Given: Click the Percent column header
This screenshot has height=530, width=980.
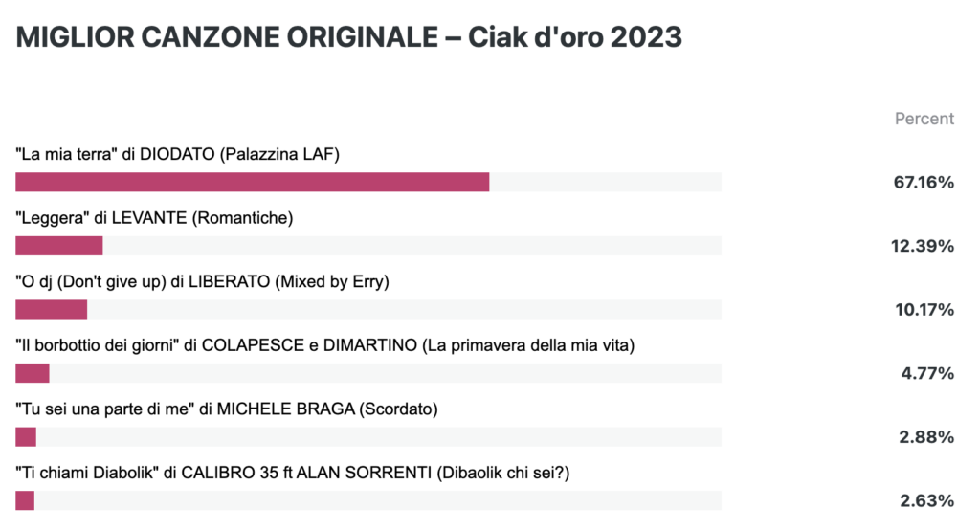Looking at the screenshot, I should pos(924,119).
